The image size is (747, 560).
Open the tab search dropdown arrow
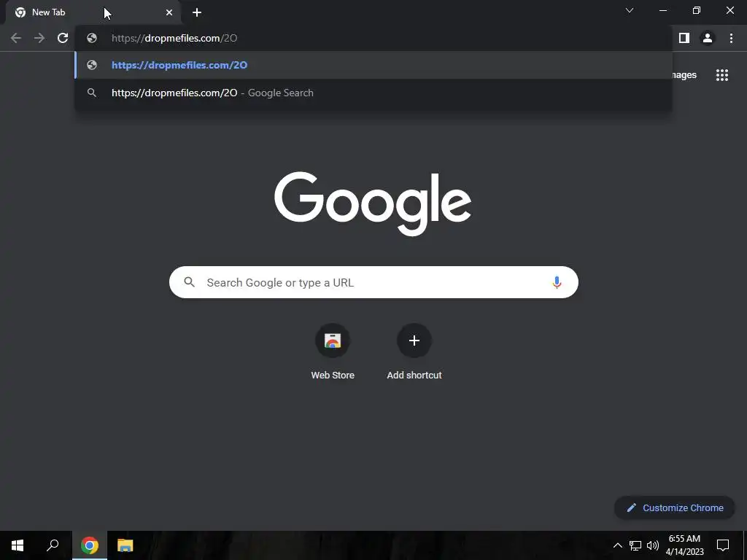pyautogui.click(x=630, y=10)
